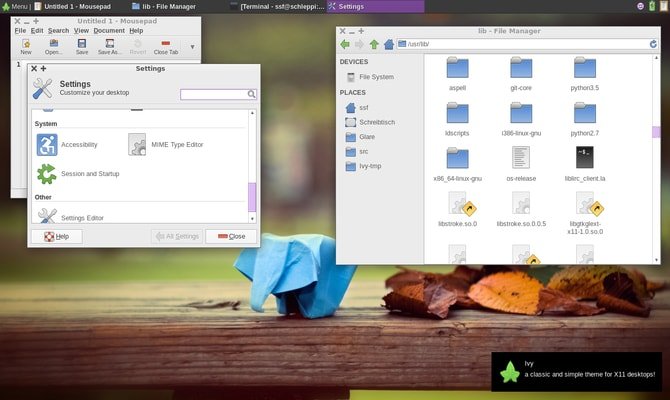Click the Help button in Settings
The image size is (670, 400).
[x=57, y=236]
